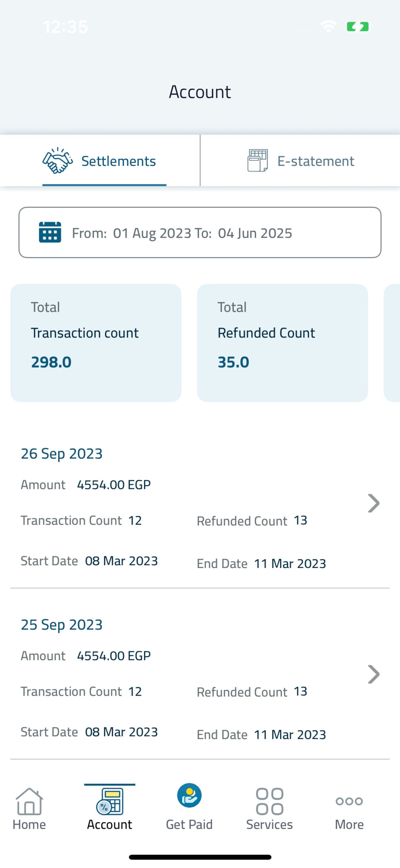Viewport: 400px width, 868px height.
Task: Expand the 26 Sep 2023 settlement chevron
Action: pyautogui.click(x=374, y=503)
